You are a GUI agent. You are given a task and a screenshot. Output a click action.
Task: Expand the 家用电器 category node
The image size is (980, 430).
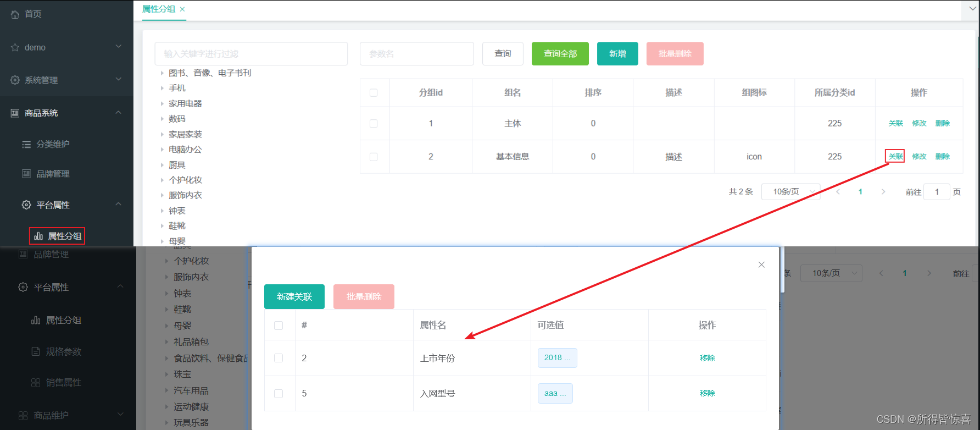pyautogui.click(x=162, y=103)
